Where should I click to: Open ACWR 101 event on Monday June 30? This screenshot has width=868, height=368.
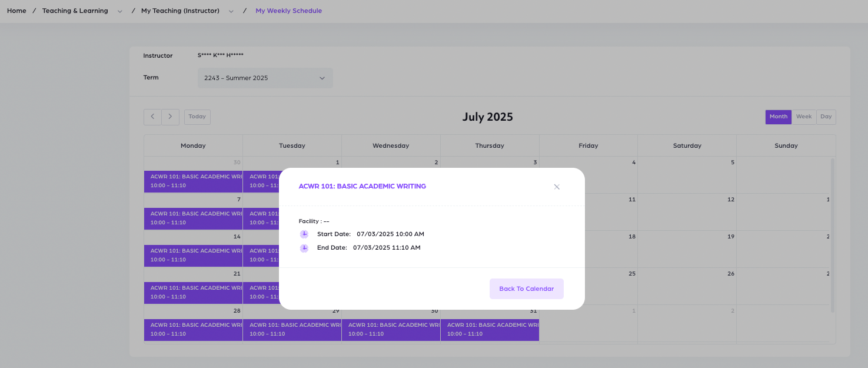(193, 181)
